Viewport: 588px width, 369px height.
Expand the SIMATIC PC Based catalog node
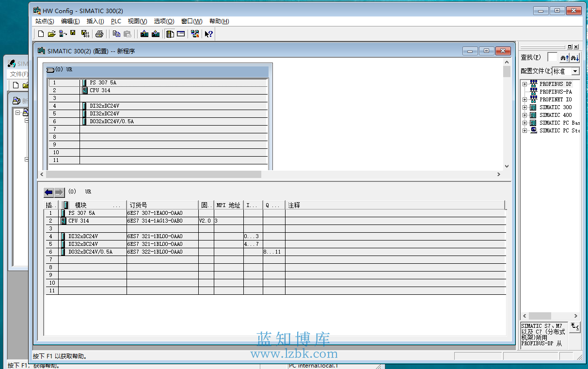pyautogui.click(x=524, y=123)
